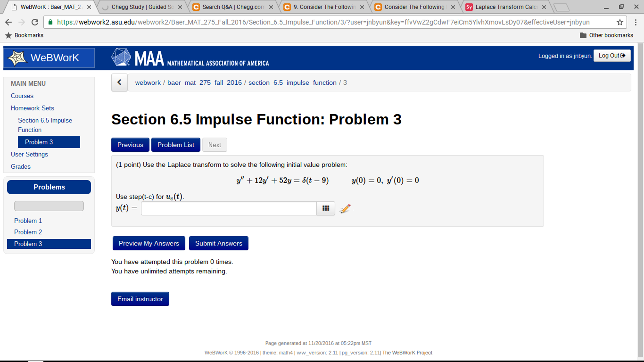Viewport: 644px width, 362px height.
Task: Open Other bookmarks folder
Action: 606,35
